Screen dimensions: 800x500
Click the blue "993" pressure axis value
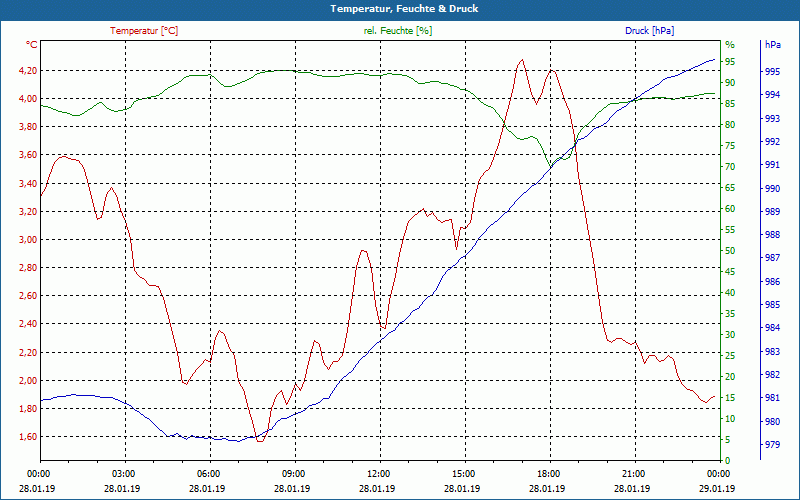[772, 119]
